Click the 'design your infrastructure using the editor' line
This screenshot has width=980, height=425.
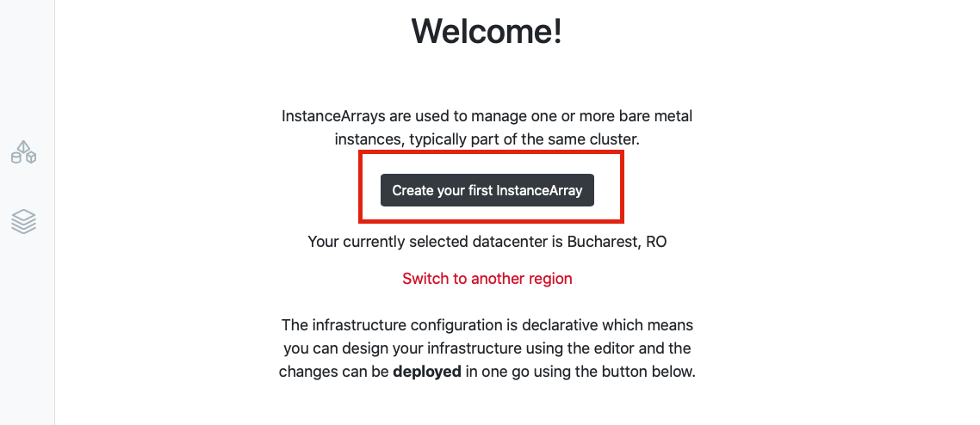click(487, 348)
